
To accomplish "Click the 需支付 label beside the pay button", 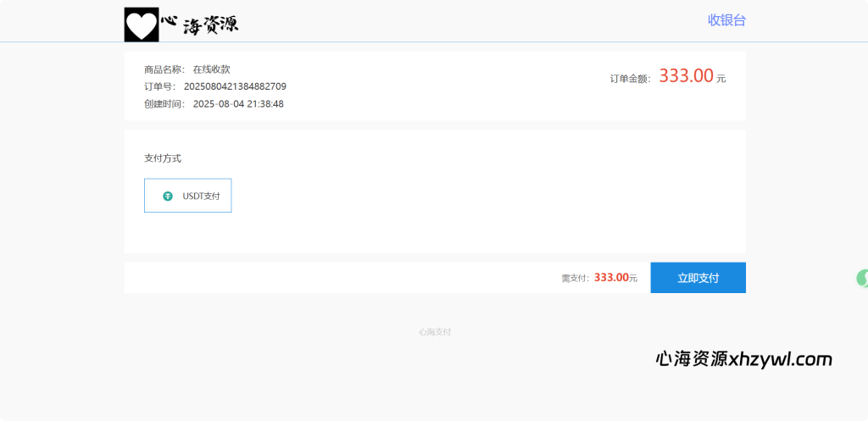I will [576, 278].
